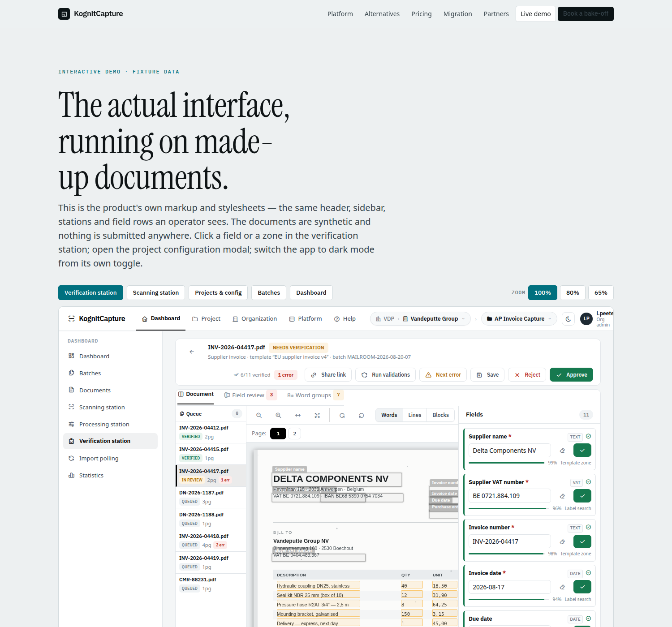
Task: Clear the Supplier name field with eraser icon
Action: [x=563, y=451]
